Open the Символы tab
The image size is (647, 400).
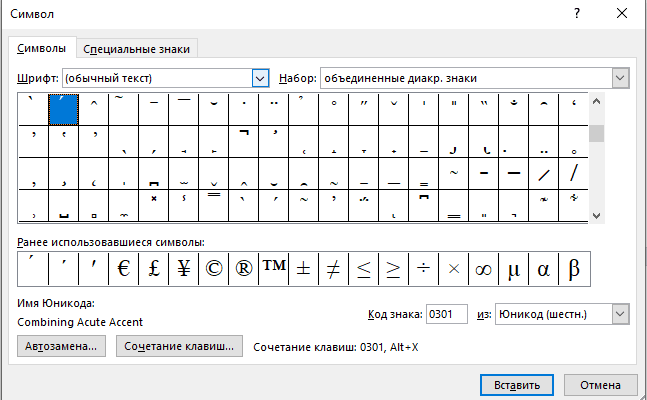point(41,48)
